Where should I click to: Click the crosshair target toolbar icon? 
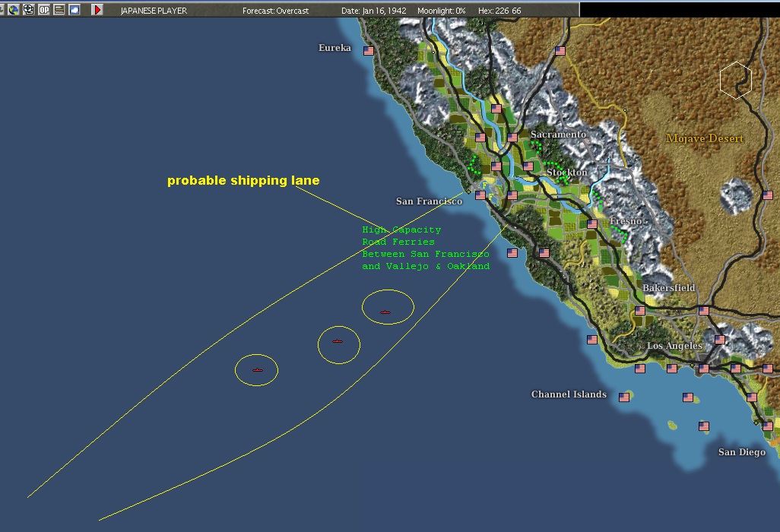pyautogui.click(x=29, y=9)
